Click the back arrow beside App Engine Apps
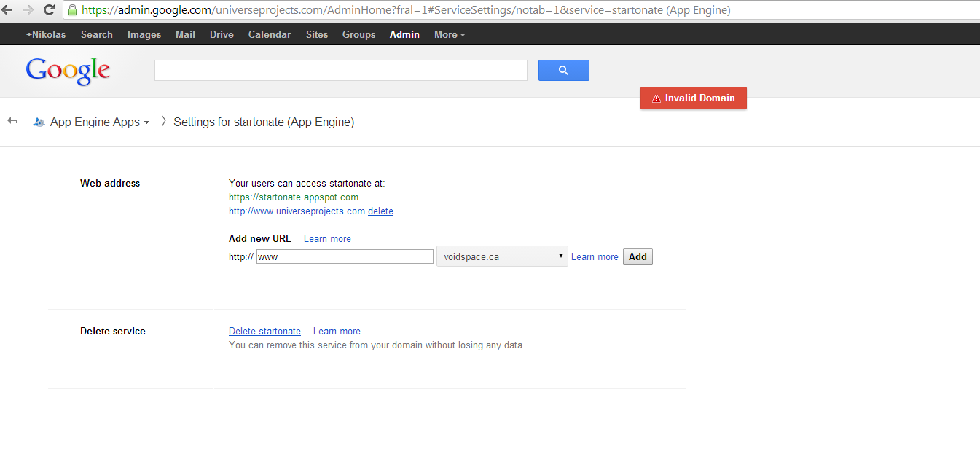Screen dimensions: 980x470 (12, 121)
